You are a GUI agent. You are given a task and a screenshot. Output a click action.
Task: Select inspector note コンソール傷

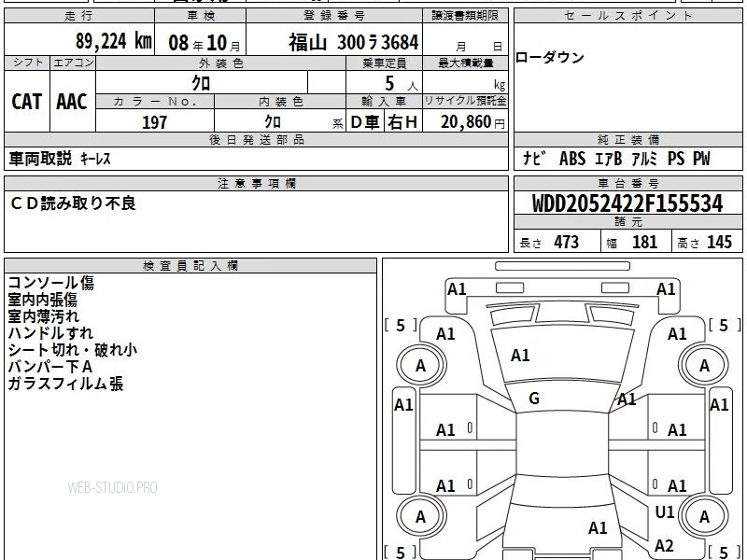point(51,283)
